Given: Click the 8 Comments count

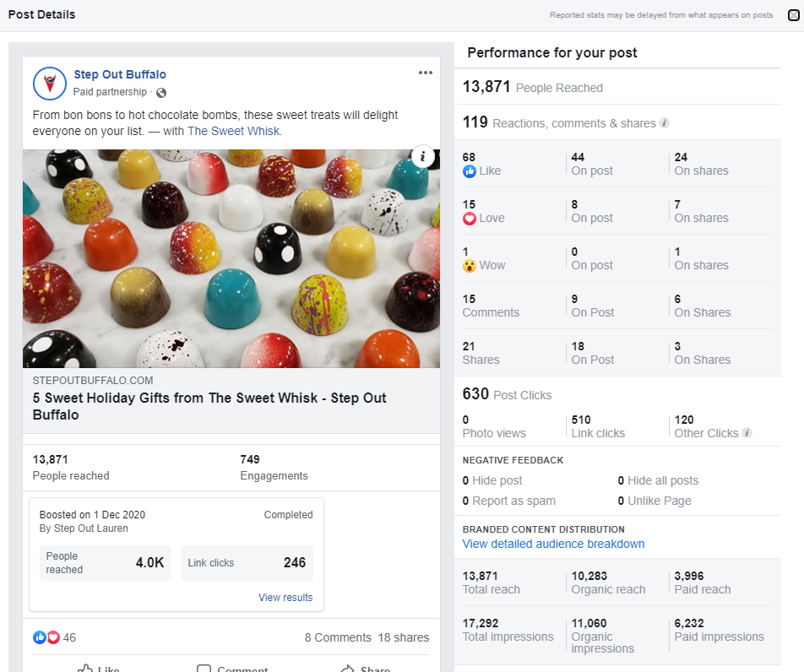Looking at the screenshot, I should coord(338,637).
